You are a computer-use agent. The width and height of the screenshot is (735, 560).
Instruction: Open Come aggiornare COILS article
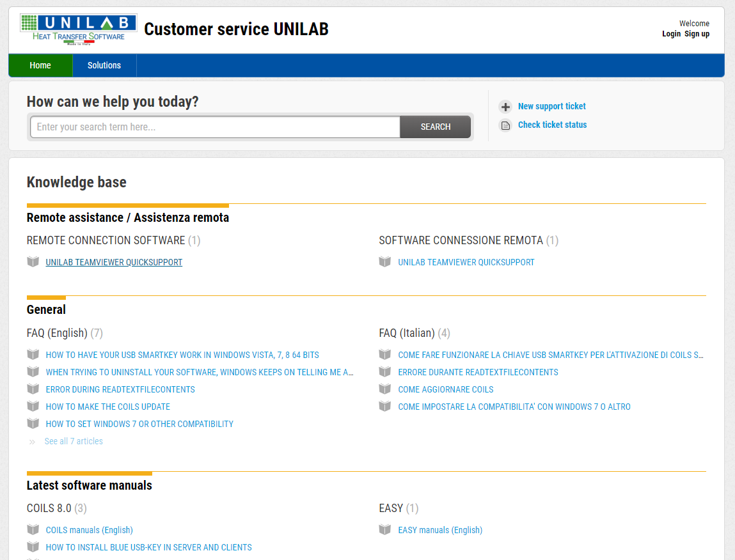[x=446, y=390]
